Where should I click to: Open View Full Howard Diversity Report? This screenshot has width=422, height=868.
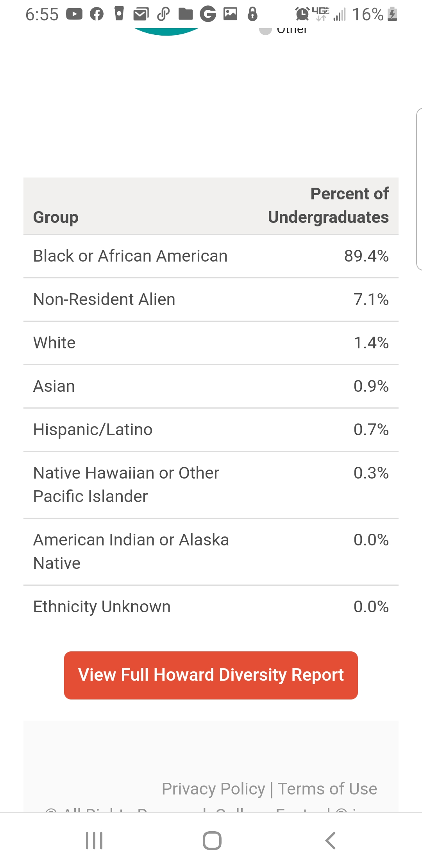point(211,675)
